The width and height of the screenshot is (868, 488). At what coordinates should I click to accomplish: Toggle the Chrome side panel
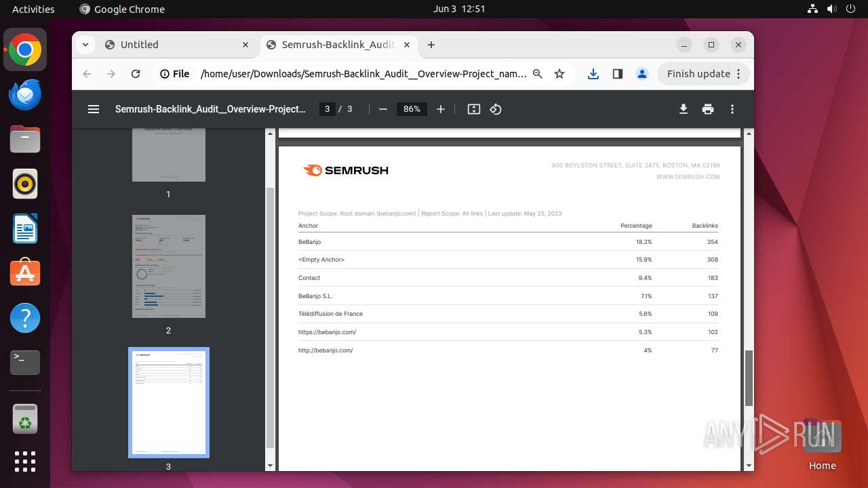pyautogui.click(x=618, y=74)
